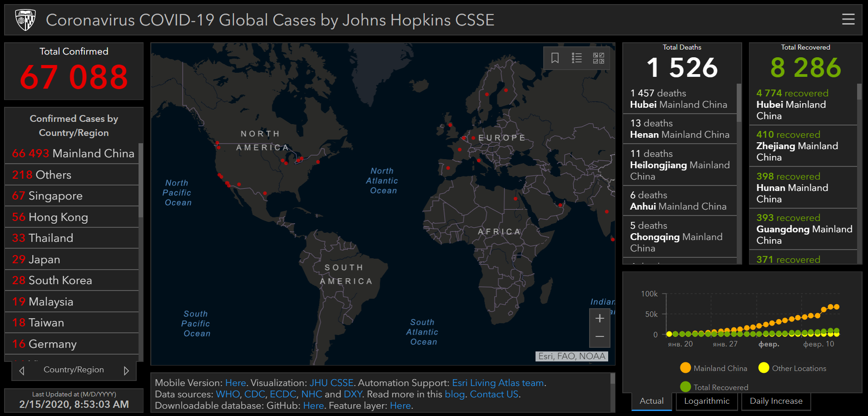Toggle Total Recovered green legend marker
Screen dimensions: 868x416
pos(685,386)
